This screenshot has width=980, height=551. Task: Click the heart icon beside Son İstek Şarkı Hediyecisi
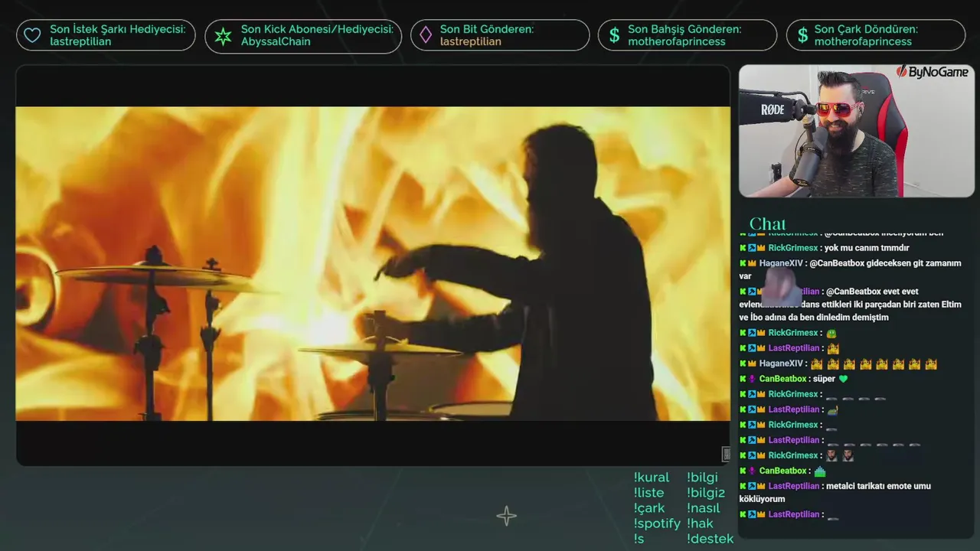[32, 35]
